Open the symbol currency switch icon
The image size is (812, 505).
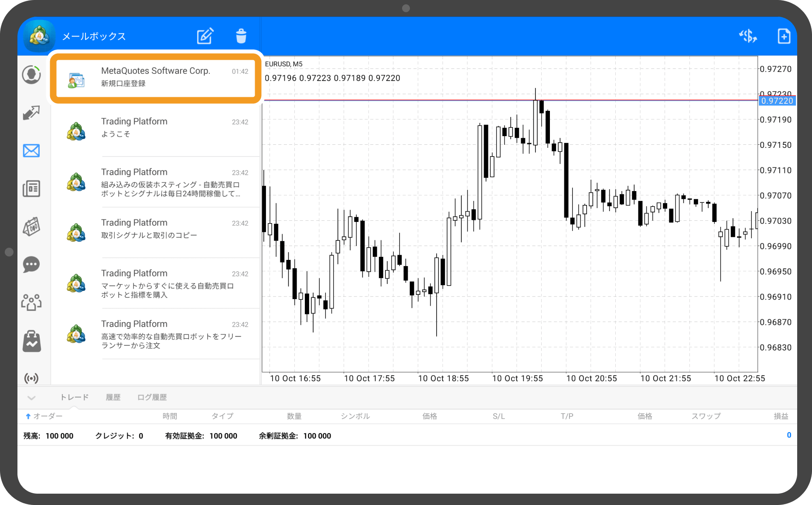pyautogui.click(x=747, y=36)
